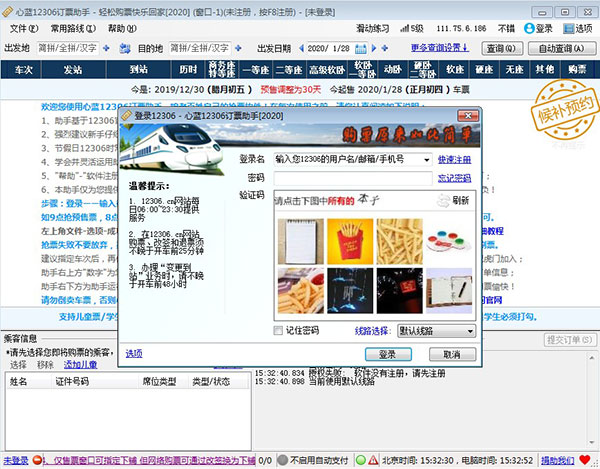The image size is (600, 469).
Task: Select the red-box french fries captcha image
Action: [x=350, y=241]
